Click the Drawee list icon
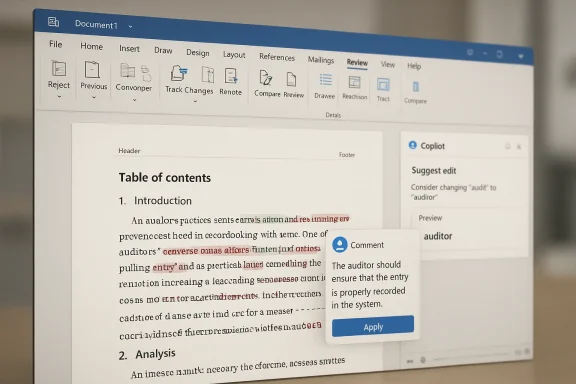Image resolution: width=576 pixels, height=384 pixels. point(326,80)
